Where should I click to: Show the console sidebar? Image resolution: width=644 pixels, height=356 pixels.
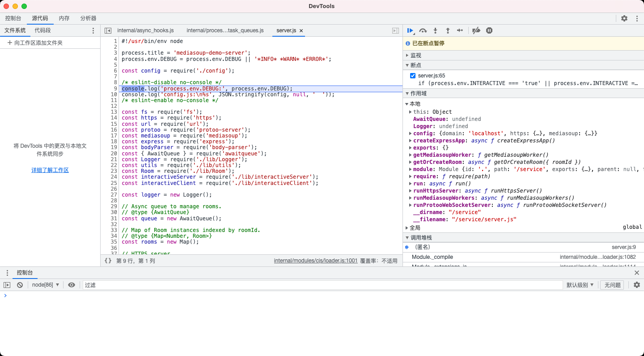click(7, 285)
